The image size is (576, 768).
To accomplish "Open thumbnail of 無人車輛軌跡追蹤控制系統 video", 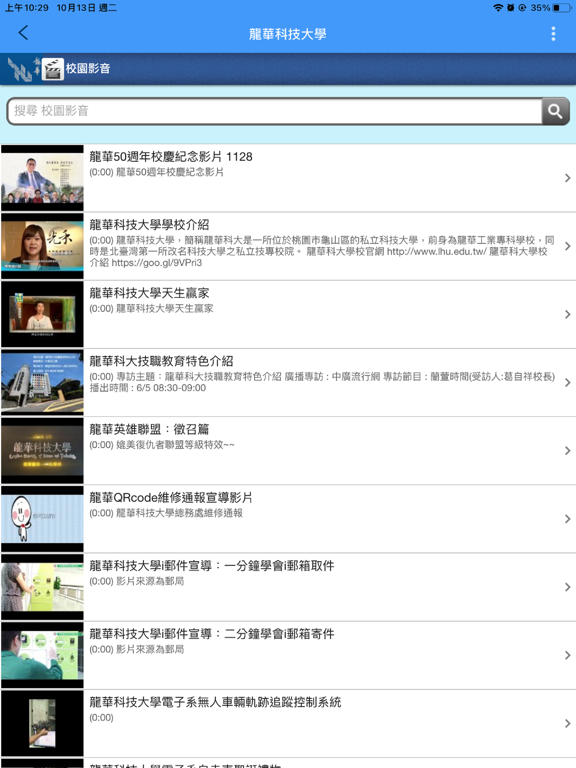I will [x=42, y=723].
